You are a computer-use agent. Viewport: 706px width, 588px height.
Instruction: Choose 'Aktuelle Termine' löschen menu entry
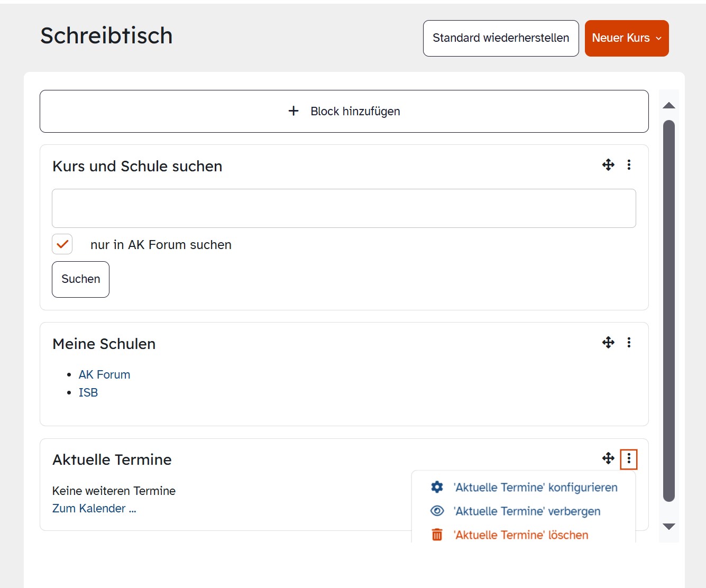click(521, 535)
